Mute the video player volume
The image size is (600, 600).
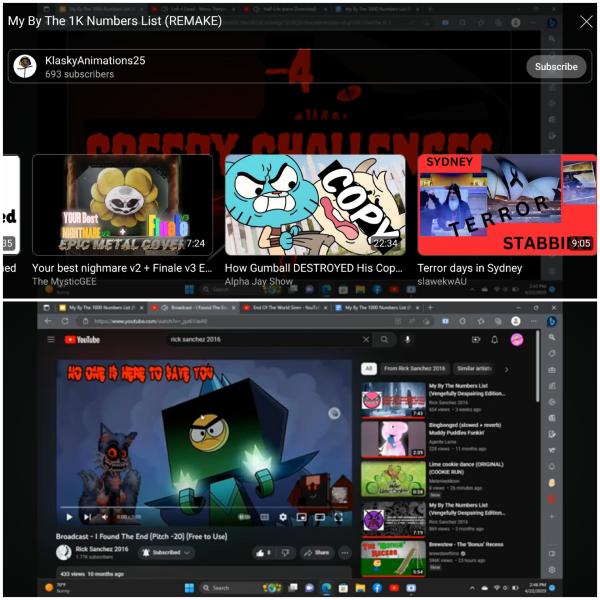(104, 517)
